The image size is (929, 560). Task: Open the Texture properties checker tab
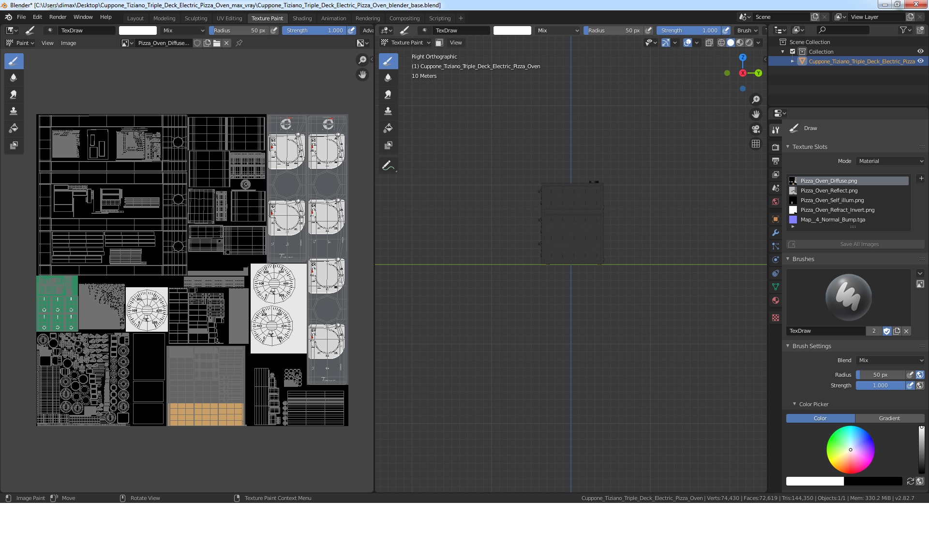click(x=776, y=318)
